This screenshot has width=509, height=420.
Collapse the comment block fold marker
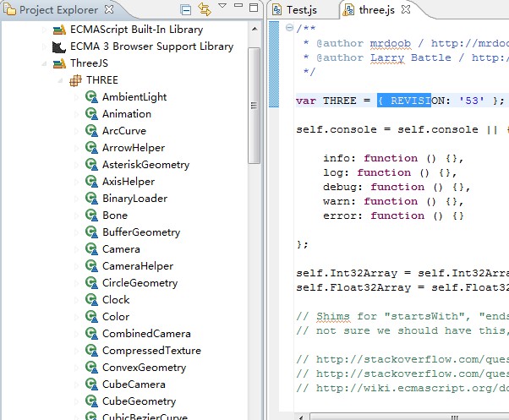[289, 28]
